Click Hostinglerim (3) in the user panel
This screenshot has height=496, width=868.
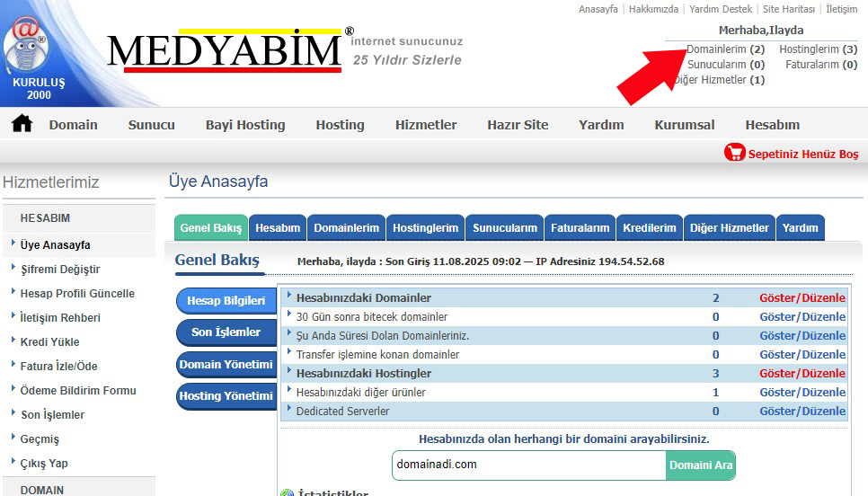tap(819, 49)
